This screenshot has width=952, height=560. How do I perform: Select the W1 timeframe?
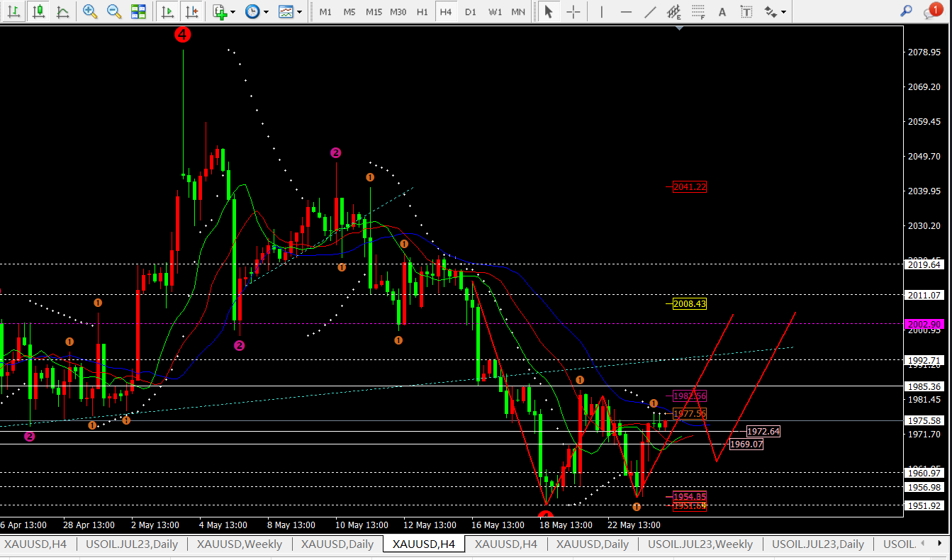pyautogui.click(x=495, y=12)
